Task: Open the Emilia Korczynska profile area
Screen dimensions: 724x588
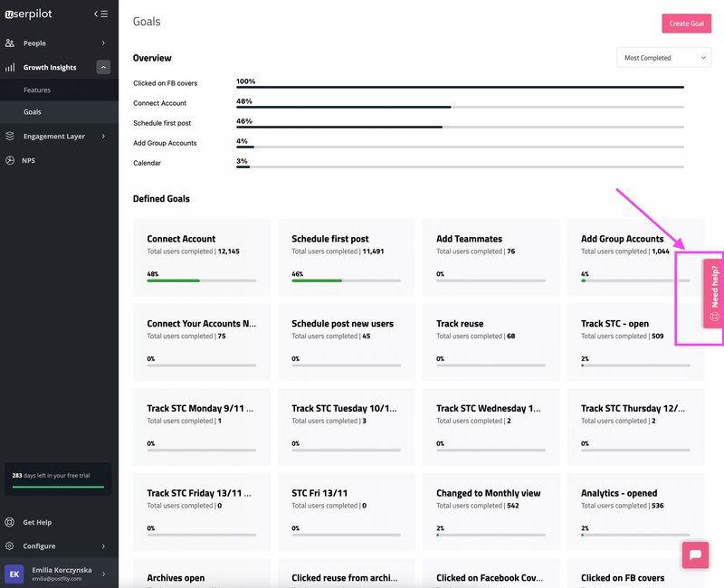Action: tap(54, 574)
